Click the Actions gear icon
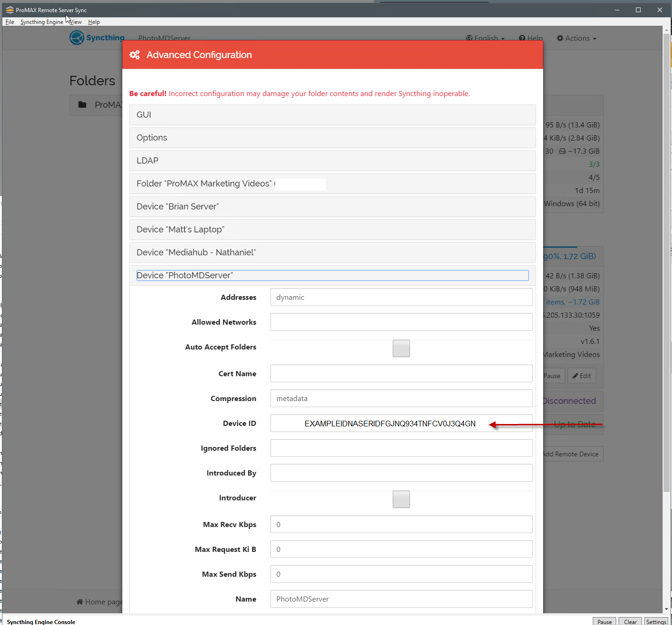 (560, 38)
